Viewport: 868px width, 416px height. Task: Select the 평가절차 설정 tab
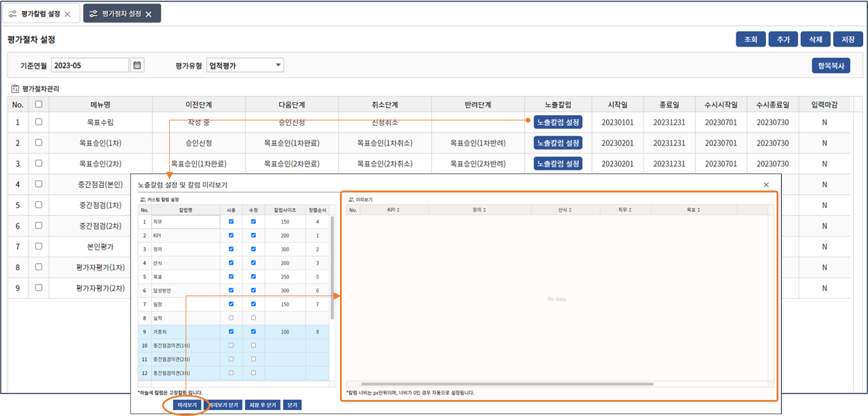pyautogui.click(x=122, y=14)
